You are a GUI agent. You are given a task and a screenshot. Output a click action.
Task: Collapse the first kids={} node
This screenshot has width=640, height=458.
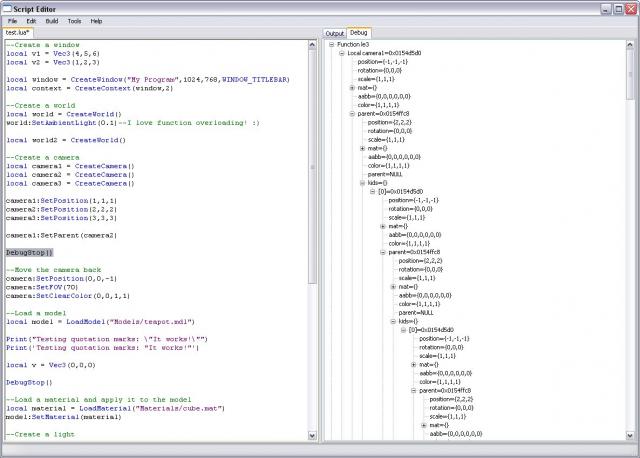[x=362, y=183]
